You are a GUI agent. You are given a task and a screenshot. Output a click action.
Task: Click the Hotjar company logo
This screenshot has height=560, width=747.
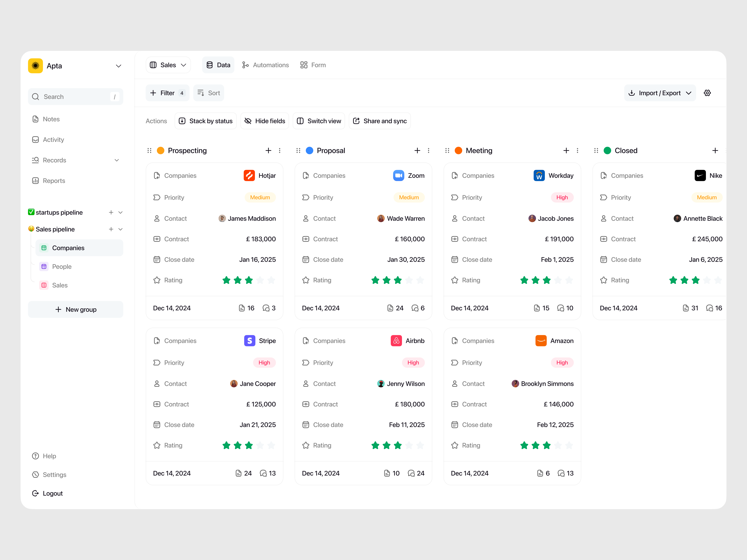(x=249, y=176)
